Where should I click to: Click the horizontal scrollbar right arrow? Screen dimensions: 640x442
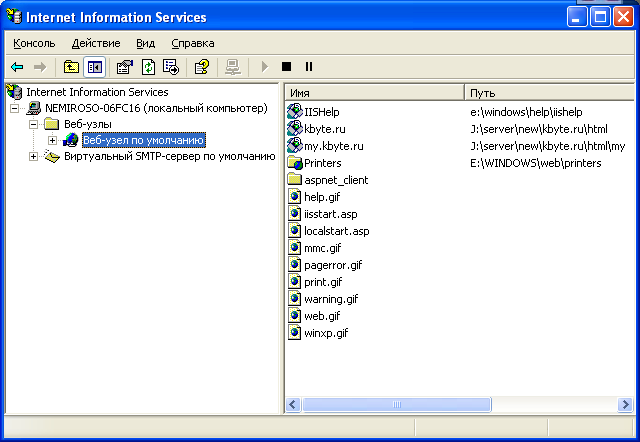click(625, 404)
